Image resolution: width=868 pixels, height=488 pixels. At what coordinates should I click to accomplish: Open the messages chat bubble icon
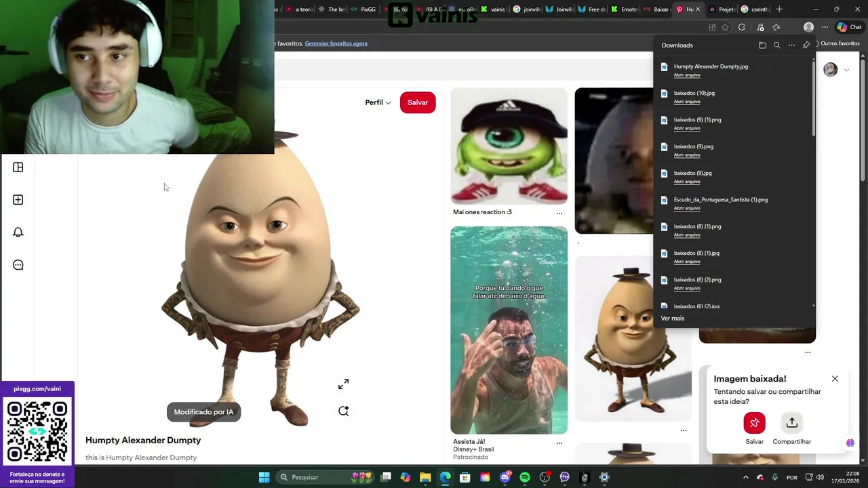click(18, 265)
